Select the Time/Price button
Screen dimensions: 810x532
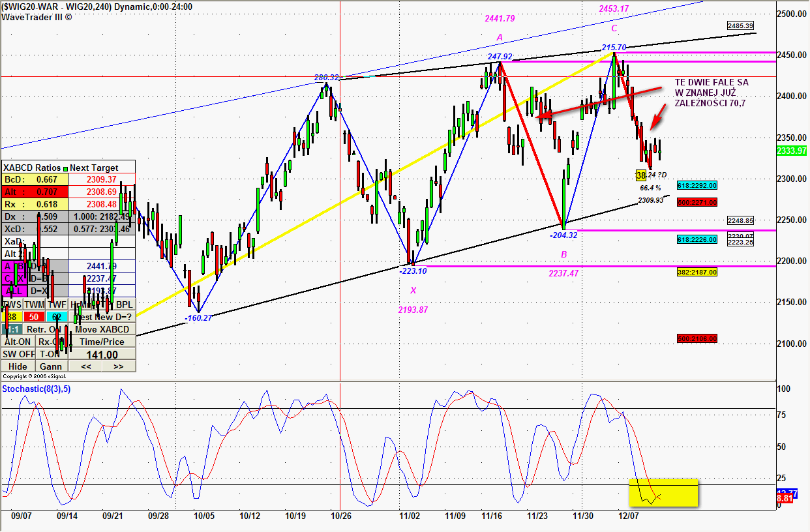102,342
